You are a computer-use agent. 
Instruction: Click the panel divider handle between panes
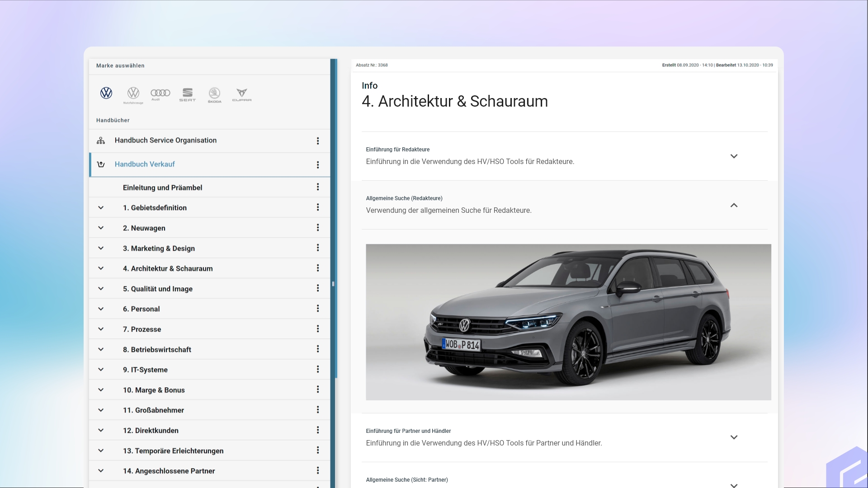(x=333, y=284)
